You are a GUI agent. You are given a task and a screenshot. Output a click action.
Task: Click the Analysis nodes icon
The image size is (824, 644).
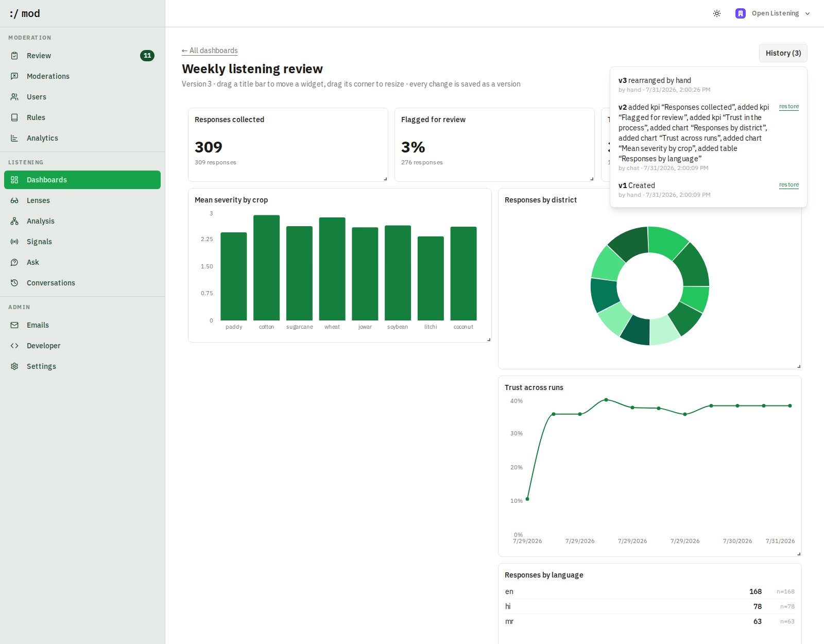point(14,221)
